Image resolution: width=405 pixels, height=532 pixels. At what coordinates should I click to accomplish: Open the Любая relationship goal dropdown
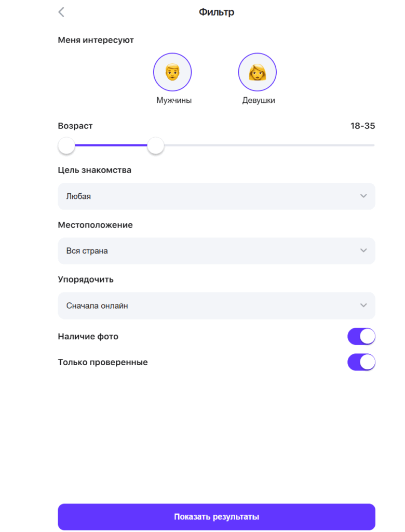click(217, 196)
